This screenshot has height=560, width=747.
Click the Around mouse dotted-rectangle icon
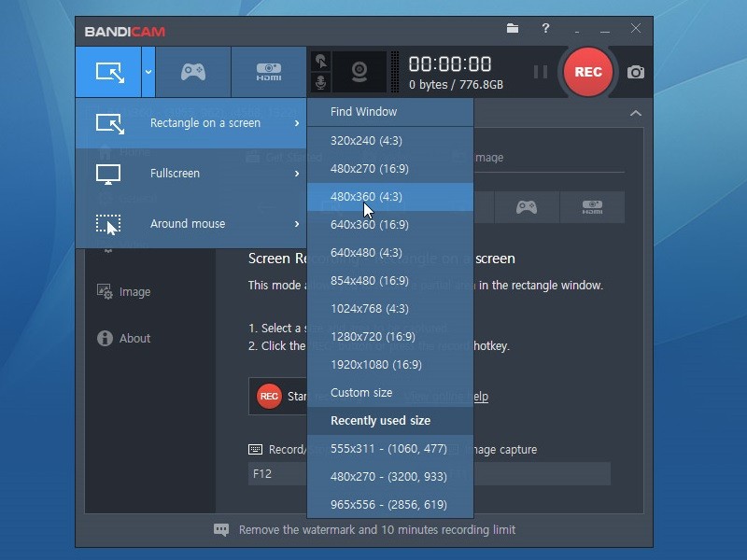coord(108,224)
